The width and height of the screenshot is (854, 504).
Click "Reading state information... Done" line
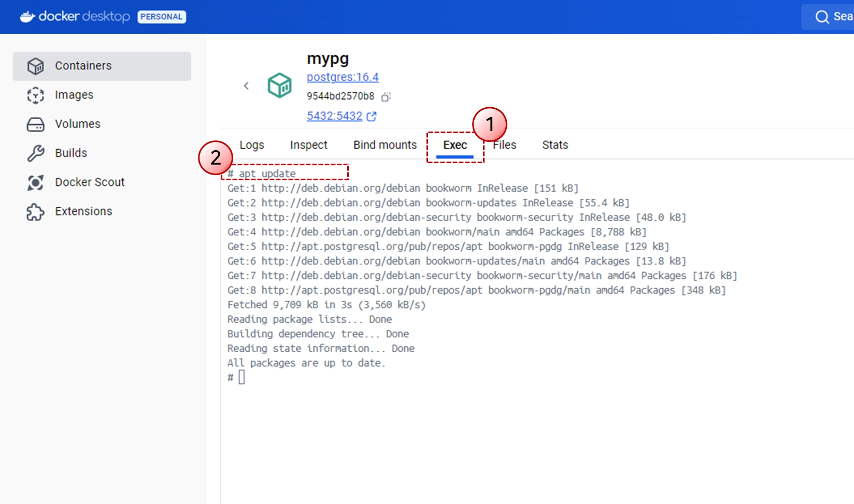click(321, 348)
